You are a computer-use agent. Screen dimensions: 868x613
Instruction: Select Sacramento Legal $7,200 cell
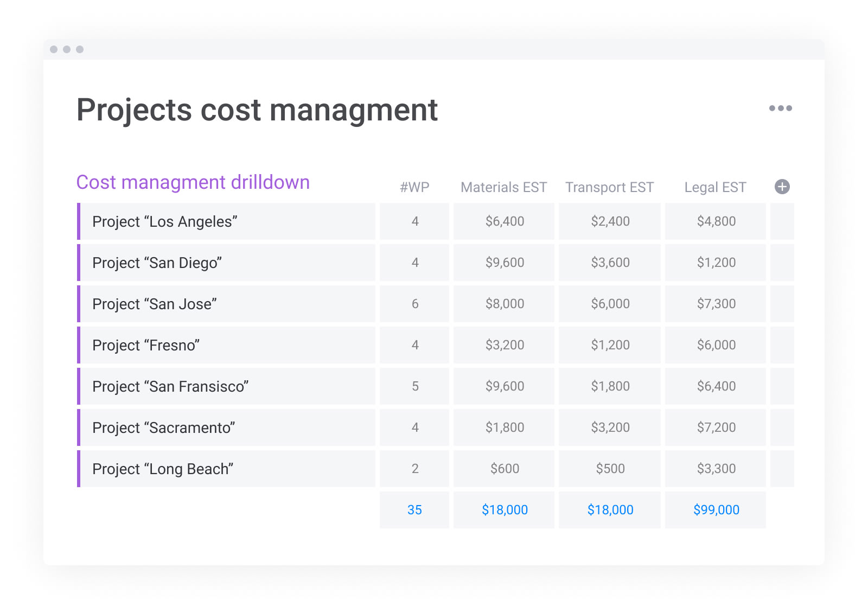(x=716, y=427)
